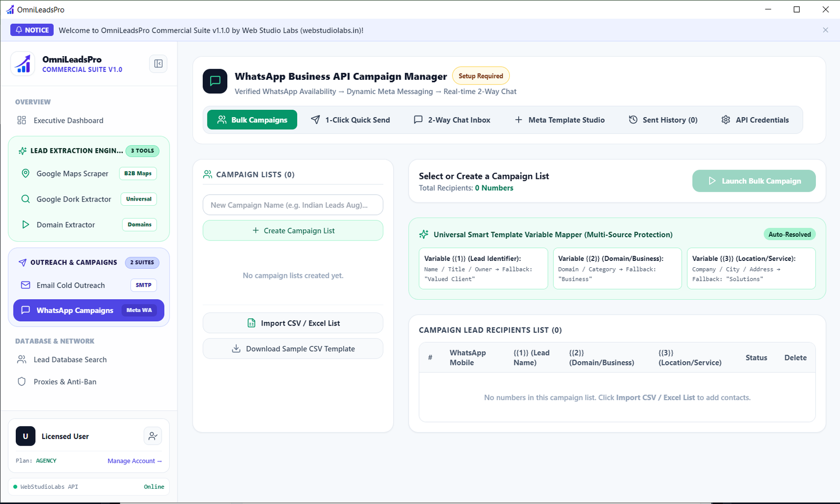
Task: Click the U avatar for Licensed User
Action: (26, 436)
